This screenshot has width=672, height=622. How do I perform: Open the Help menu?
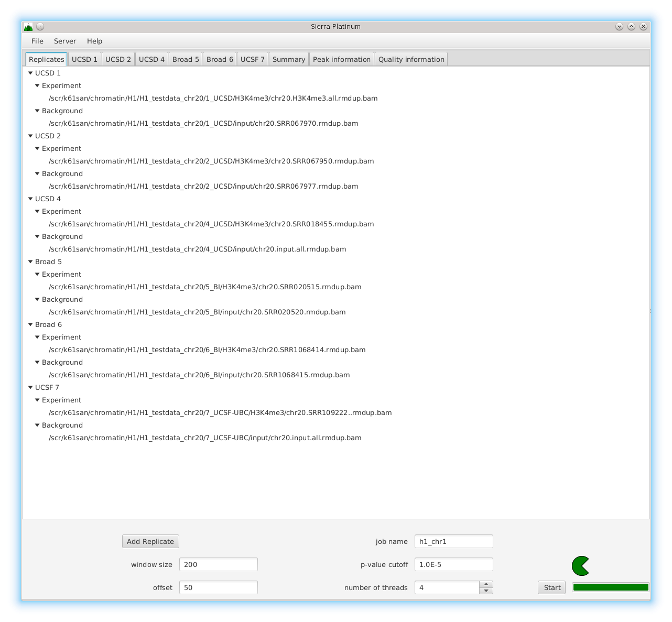click(94, 41)
